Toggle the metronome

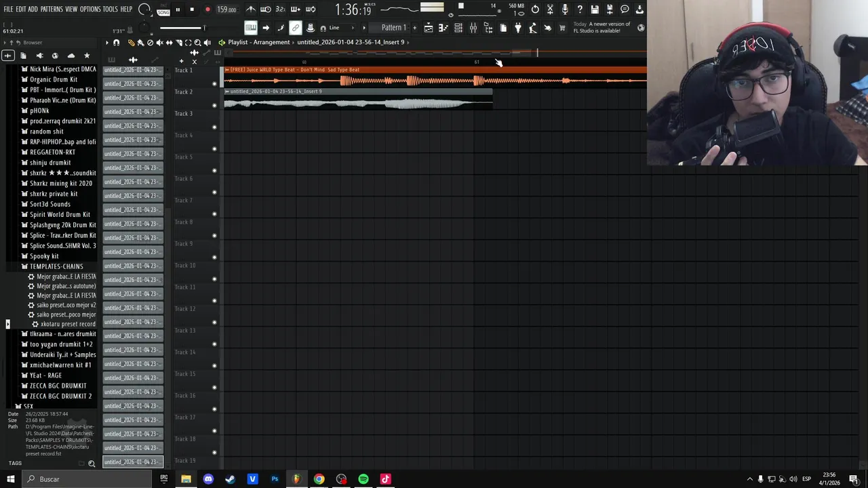coord(251,9)
